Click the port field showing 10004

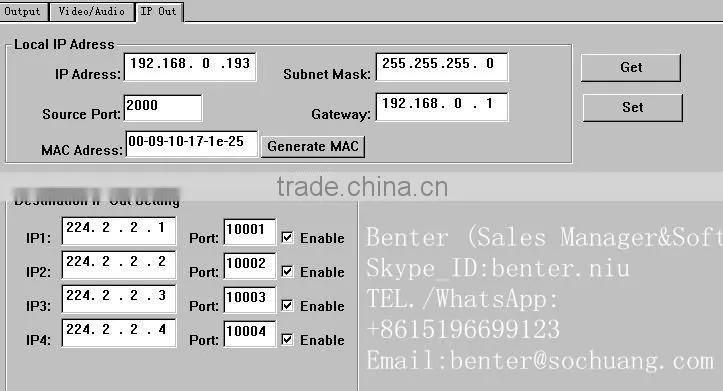(x=250, y=334)
